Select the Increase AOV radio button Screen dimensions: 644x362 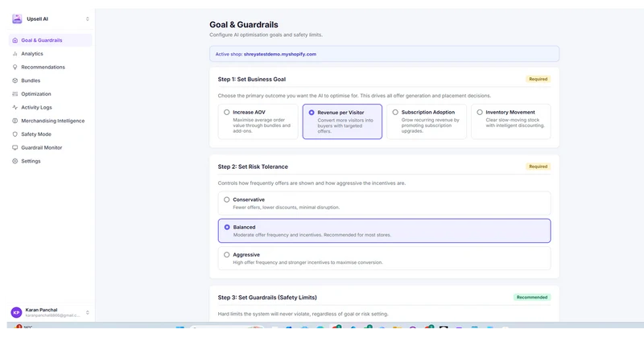click(227, 112)
